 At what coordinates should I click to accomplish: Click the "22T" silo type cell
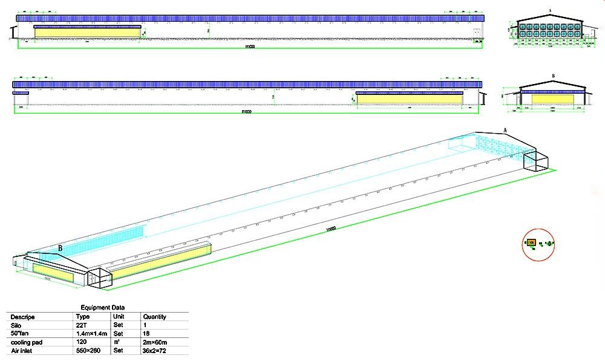point(82,325)
